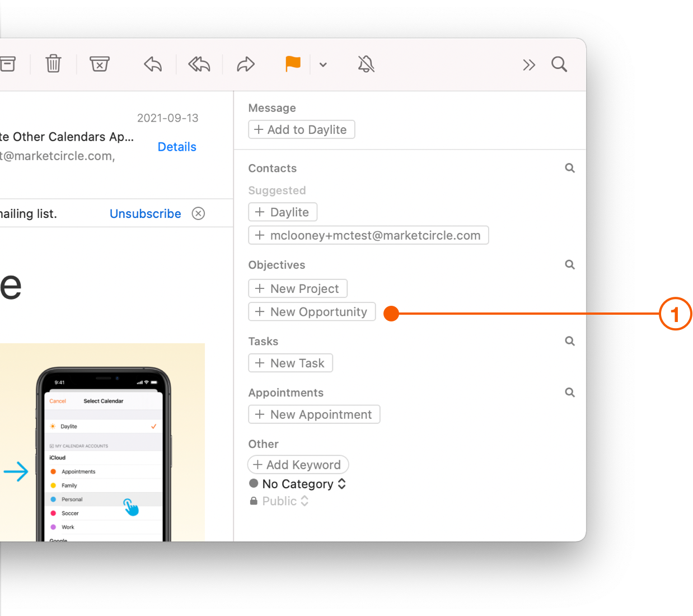Viewport: 693px width, 616px height.
Task: Open the flag color dropdown arrow
Action: point(323,64)
